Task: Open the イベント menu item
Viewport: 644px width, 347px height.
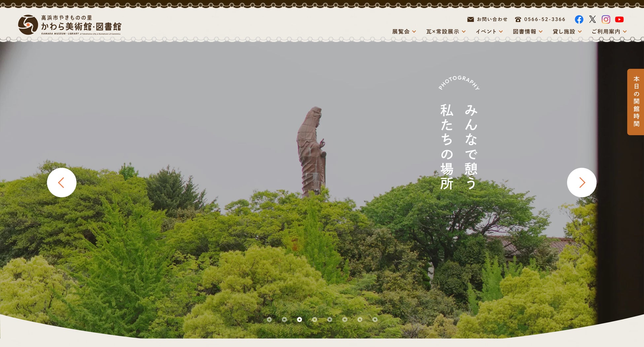Action: [486, 32]
